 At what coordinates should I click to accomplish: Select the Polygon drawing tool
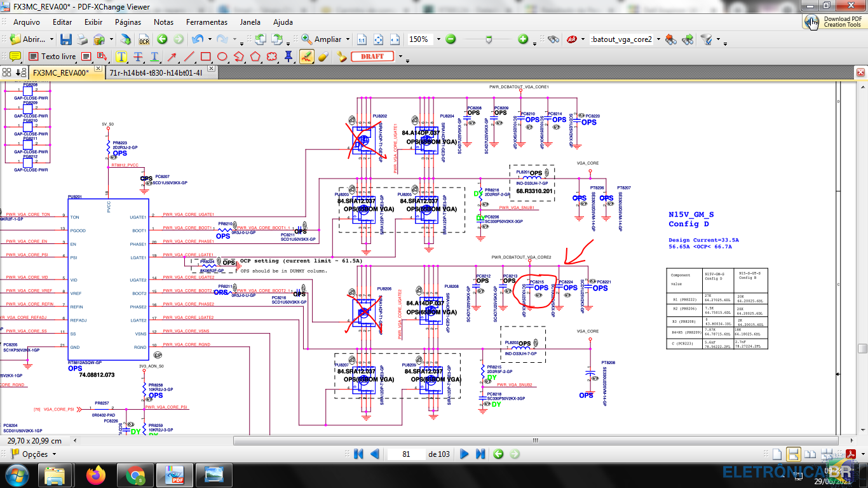255,57
